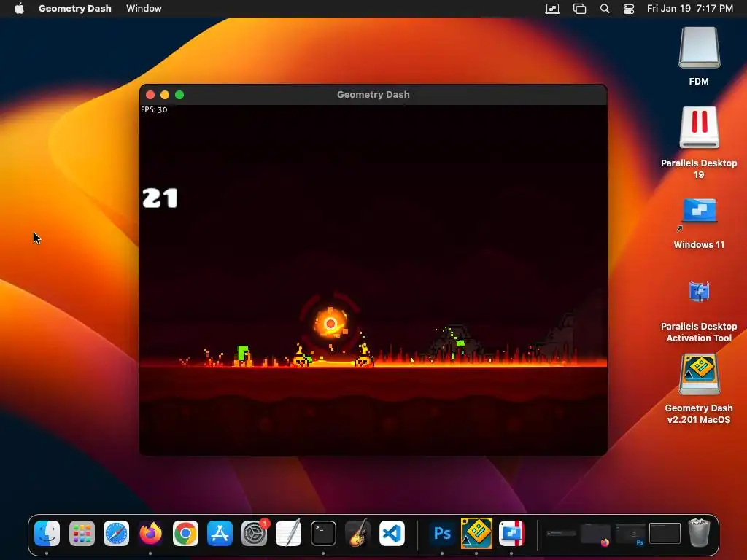The height and width of the screenshot is (560, 747).
Task: Open the Apple menu
Action: point(19,8)
